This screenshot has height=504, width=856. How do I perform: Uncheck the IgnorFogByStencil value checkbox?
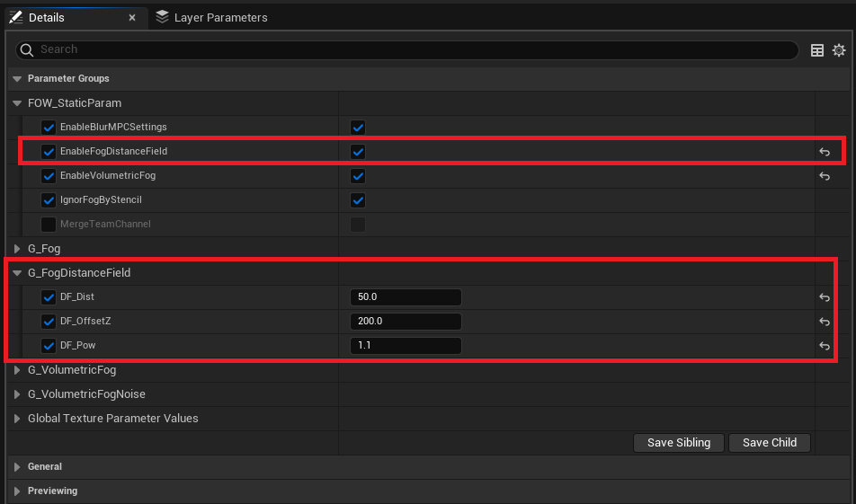click(358, 200)
